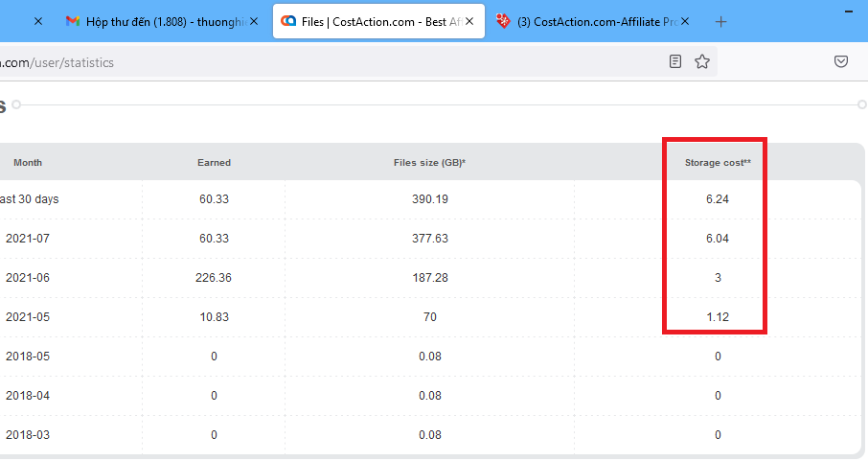Viewport: 868px width, 461px height.
Task: Click the Earned column header
Action: click(x=214, y=163)
